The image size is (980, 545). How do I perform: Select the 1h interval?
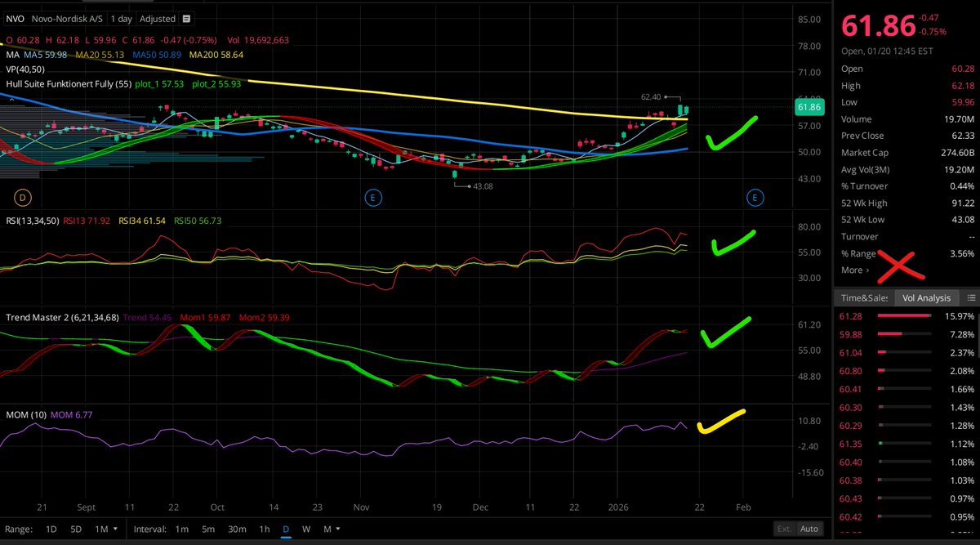[x=265, y=529]
